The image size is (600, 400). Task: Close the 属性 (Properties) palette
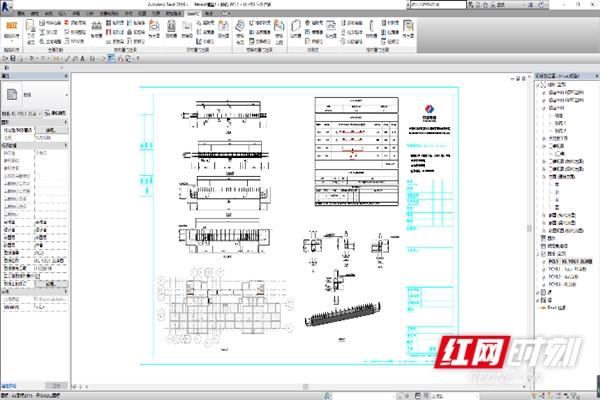coord(67,76)
